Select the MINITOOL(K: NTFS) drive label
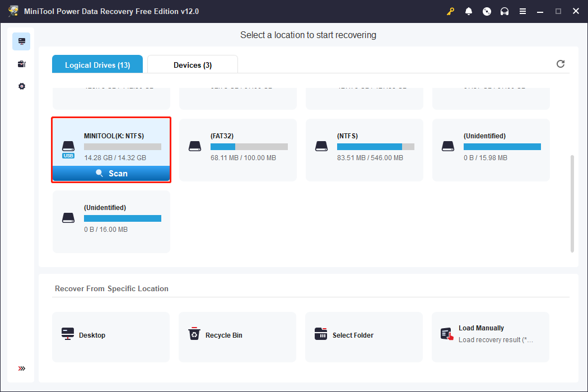 point(114,136)
